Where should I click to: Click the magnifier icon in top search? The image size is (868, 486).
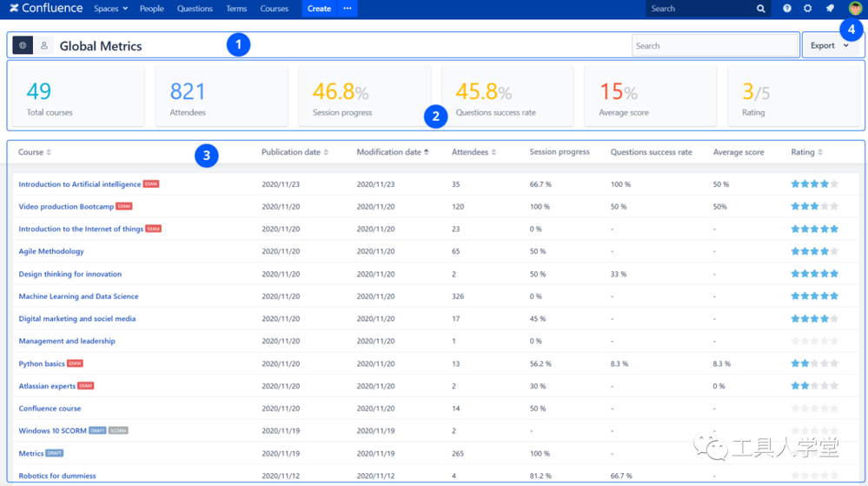761,9
